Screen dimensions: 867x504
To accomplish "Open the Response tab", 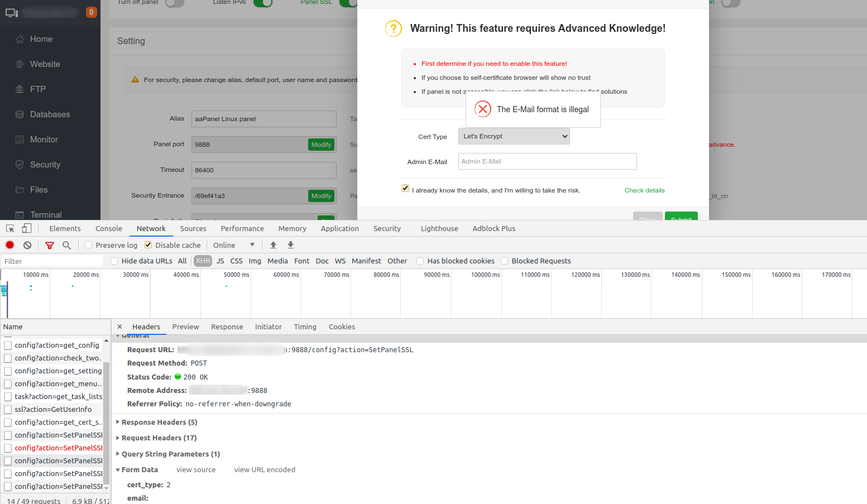I will 227,327.
